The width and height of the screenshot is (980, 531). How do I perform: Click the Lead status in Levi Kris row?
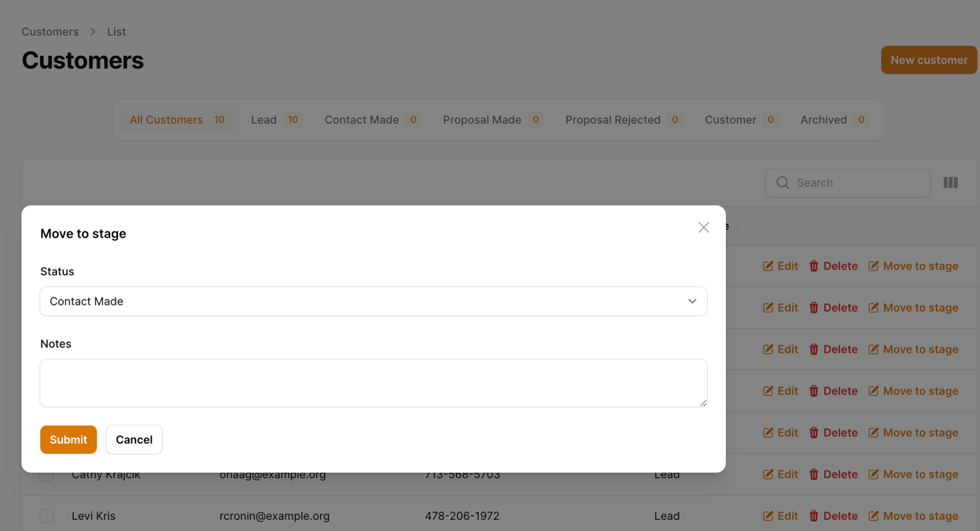tap(667, 516)
